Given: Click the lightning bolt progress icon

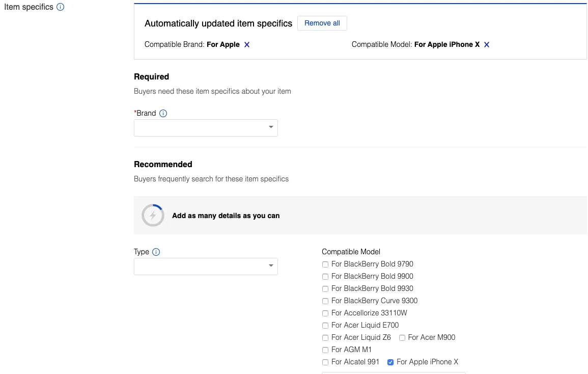Looking at the screenshot, I should (153, 216).
